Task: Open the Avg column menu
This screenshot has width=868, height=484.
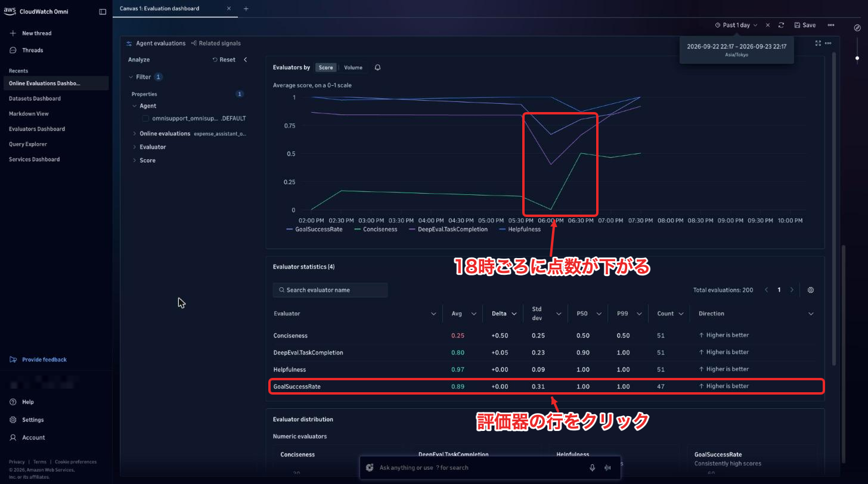Action: coord(474,314)
